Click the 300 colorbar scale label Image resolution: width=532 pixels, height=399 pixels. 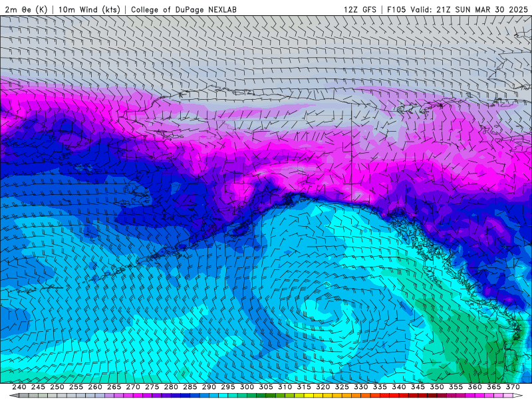247,387
